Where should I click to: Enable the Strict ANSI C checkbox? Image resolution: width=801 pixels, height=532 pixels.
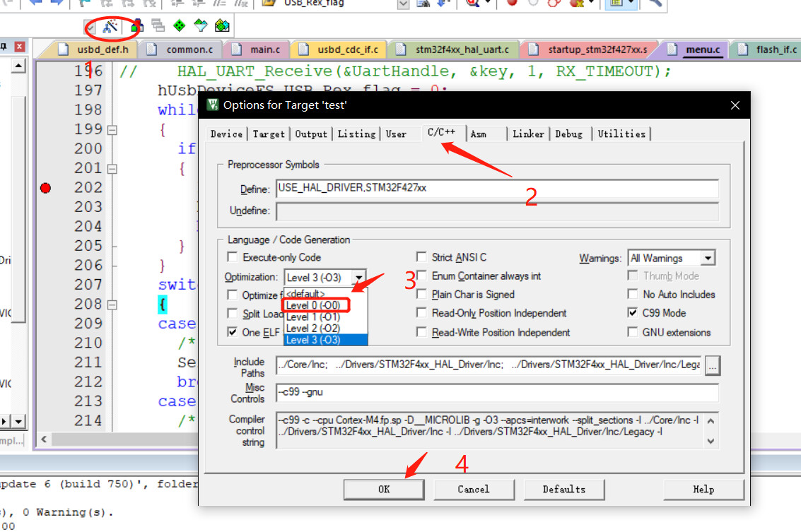(x=421, y=256)
